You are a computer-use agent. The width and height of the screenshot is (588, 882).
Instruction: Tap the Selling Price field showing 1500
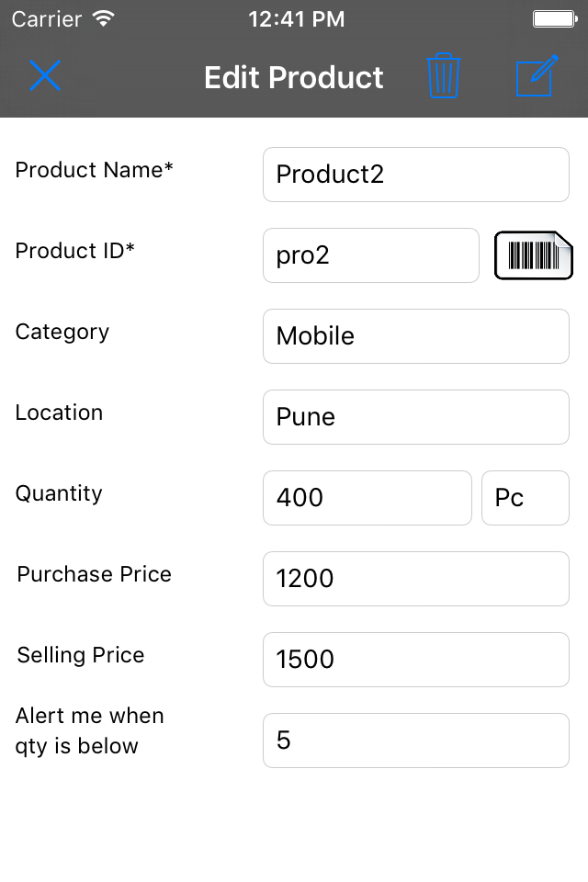415,660
